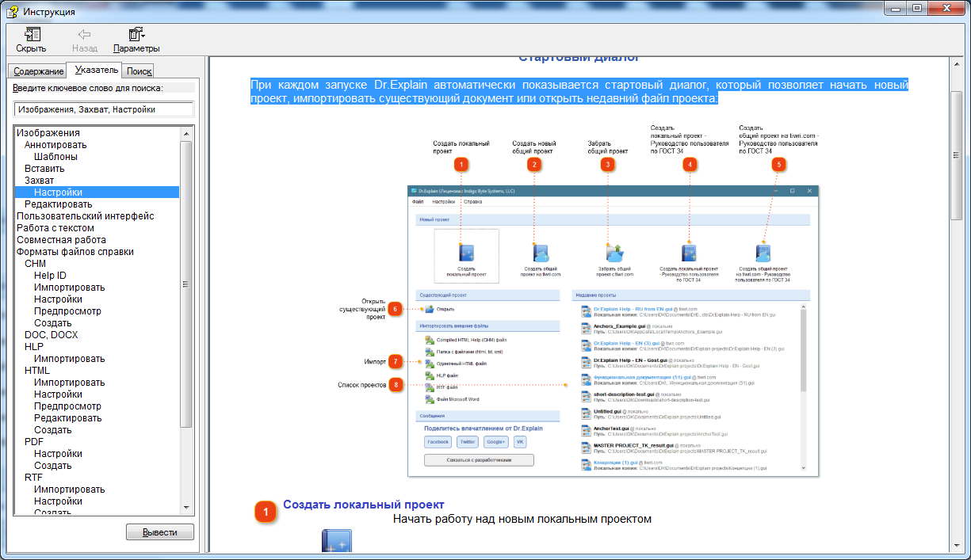The image size is (971, 560).
Task: Select the PDF index entry
Action: click(34, 442)
